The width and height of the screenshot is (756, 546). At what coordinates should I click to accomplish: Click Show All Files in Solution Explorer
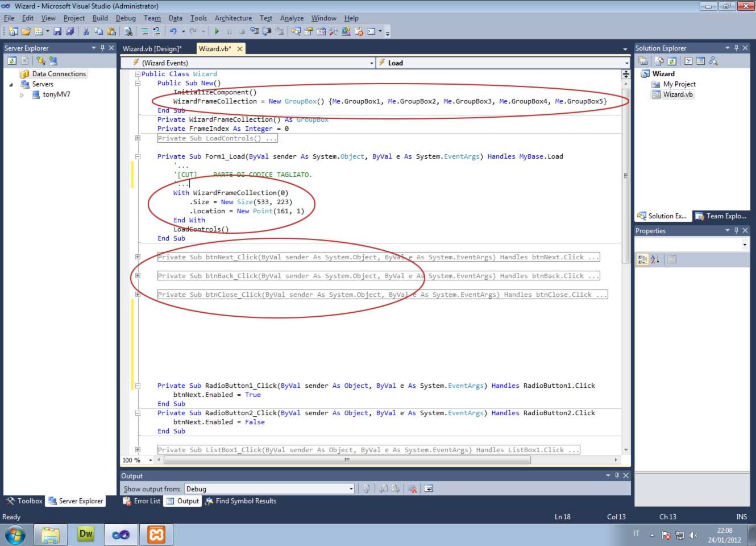tap(659, 61)
